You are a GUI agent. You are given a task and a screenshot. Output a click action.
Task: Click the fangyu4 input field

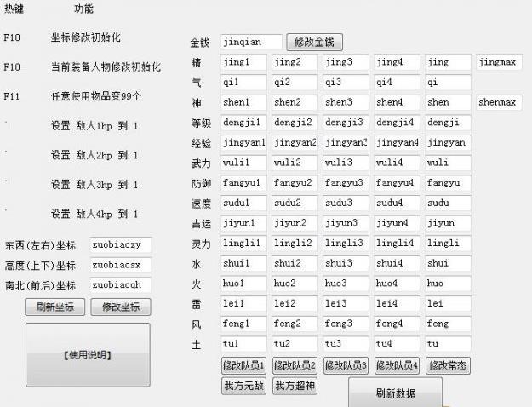(397, 183)
